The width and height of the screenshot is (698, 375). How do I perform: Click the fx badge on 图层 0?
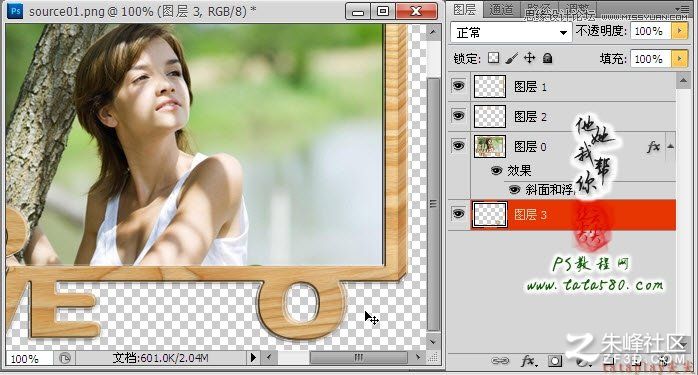click(653, 147)
